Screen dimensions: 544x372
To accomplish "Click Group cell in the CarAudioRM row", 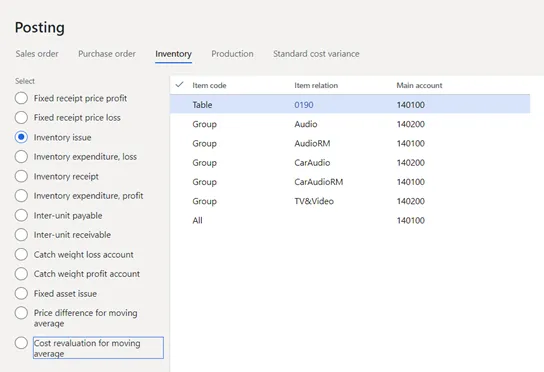I will 204,182.
